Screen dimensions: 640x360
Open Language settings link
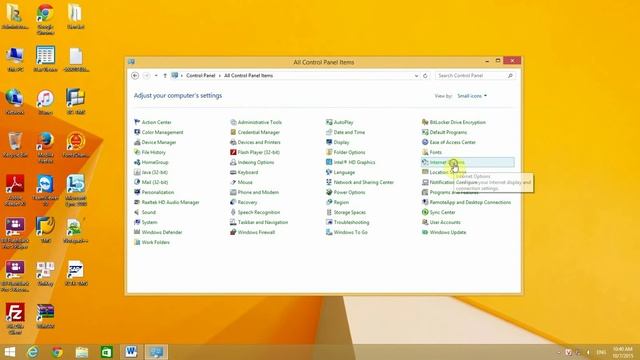pos(344,172)
